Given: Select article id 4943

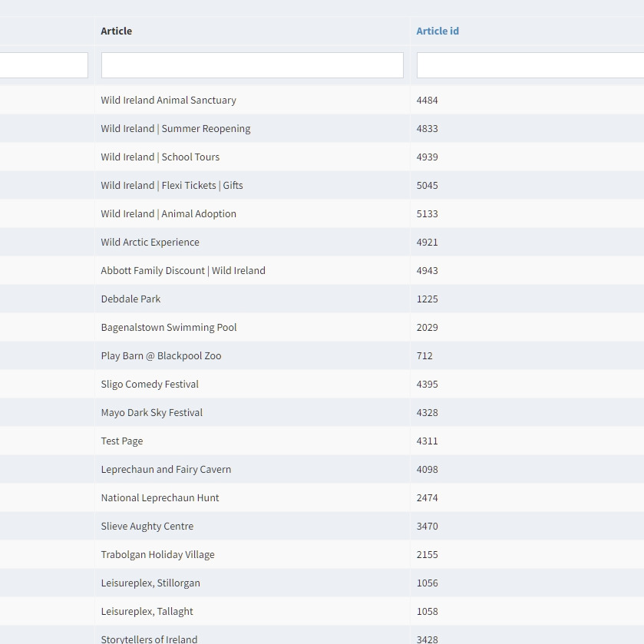Looking at the screenshot, I should 427,270.
